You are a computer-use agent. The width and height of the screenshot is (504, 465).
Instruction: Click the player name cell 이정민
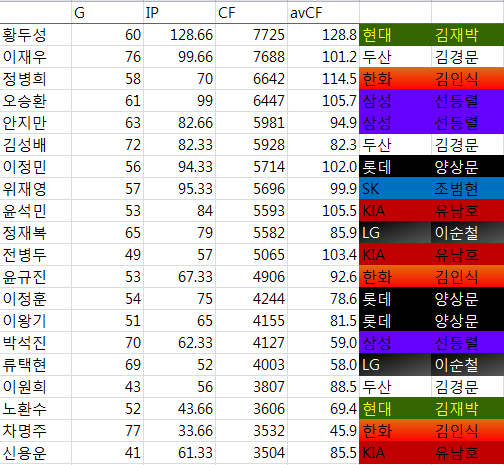(x=36, y=167)
